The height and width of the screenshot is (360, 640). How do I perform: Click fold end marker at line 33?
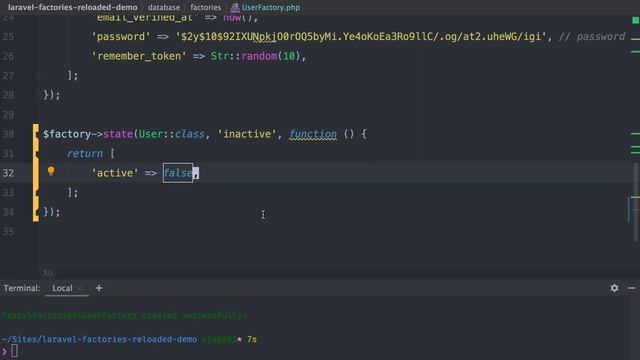[36, 192]
